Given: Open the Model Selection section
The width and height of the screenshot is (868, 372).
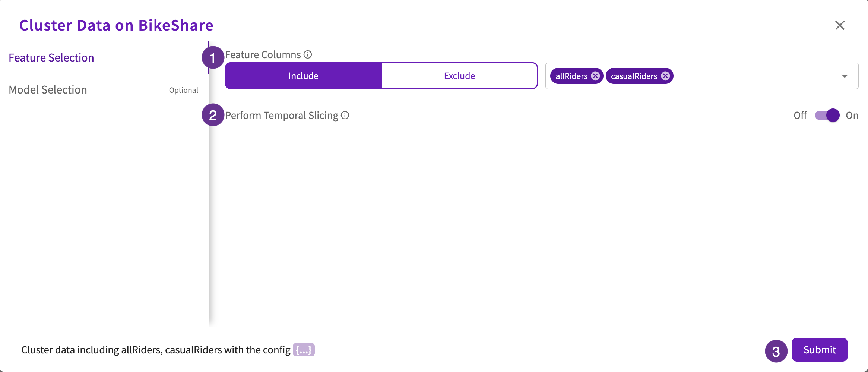Looking at the screenshot, I should coord(48,90).
